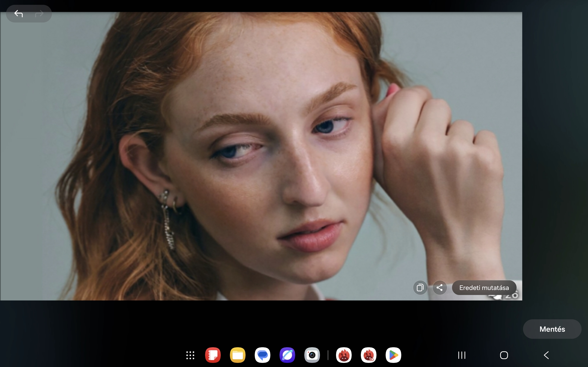Viewport: 588px width, 367px height.
Task: Click the undo arrow button
Action: (18, 14)
